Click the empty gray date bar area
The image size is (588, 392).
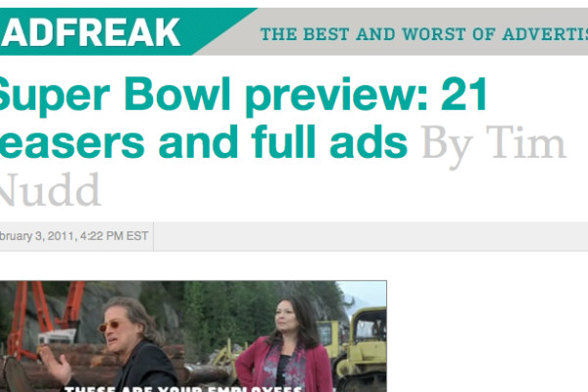click(x=370, y=236)
